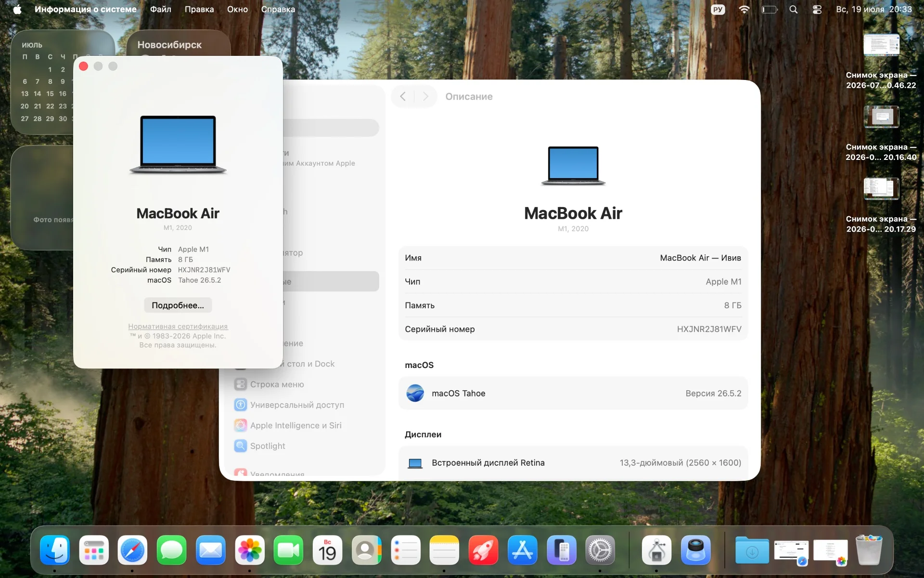Click the date and time in menu bar
The width and height of the screenshot is (924, 578).
(874, 9)
